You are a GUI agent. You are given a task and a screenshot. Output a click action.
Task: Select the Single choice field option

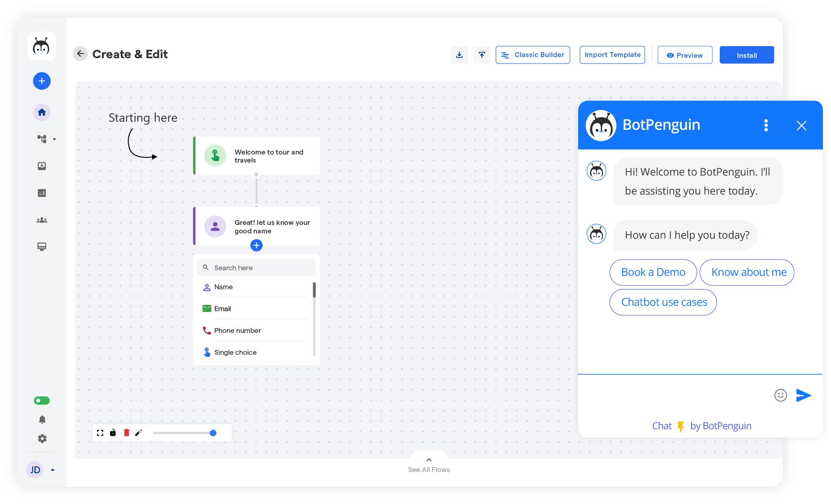[235, 352]
